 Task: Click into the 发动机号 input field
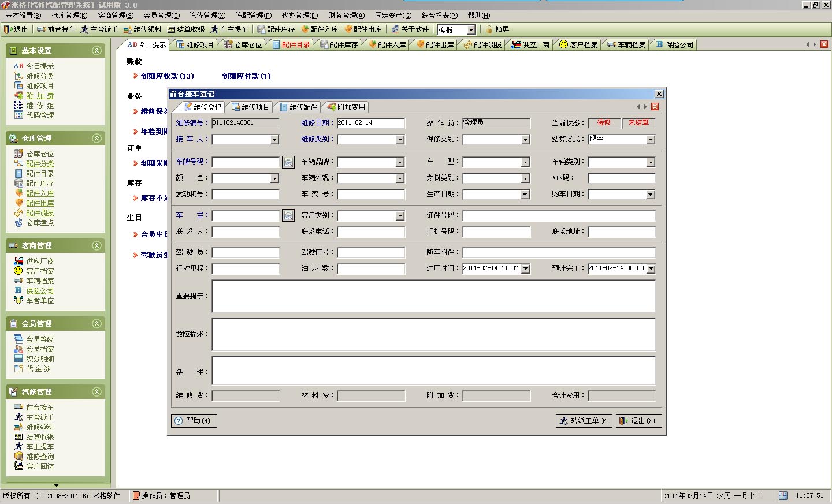246,195
